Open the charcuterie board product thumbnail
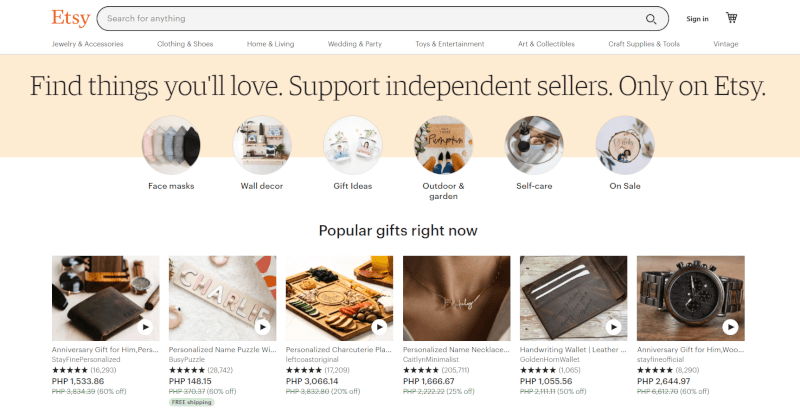 [x=339, y=298]
